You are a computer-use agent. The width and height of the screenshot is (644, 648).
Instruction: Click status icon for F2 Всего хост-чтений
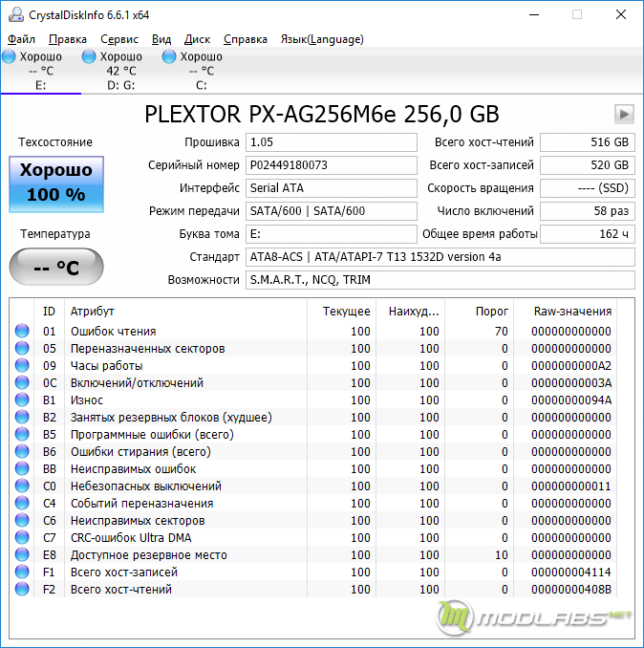point(22,590)
